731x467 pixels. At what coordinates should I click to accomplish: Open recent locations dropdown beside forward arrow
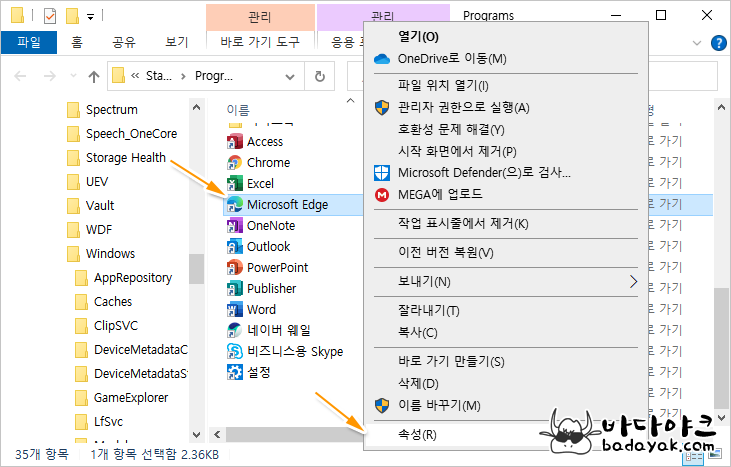(x=73, y=76)
